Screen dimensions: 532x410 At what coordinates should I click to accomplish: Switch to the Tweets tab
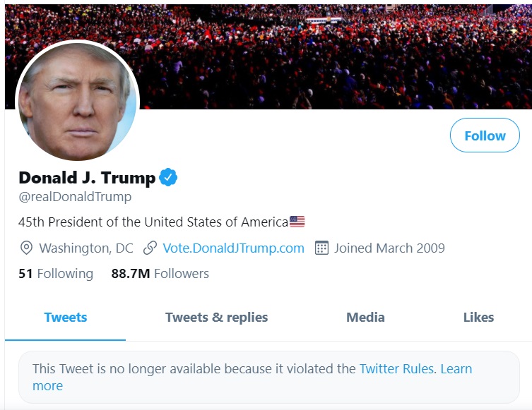coord(66,318)
